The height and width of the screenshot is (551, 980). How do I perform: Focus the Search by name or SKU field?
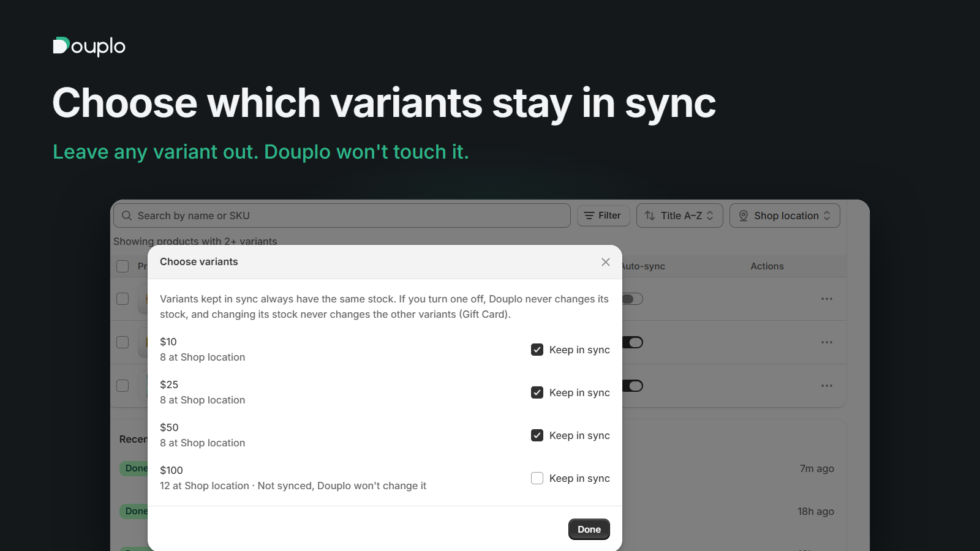click(x=342, y=216)
